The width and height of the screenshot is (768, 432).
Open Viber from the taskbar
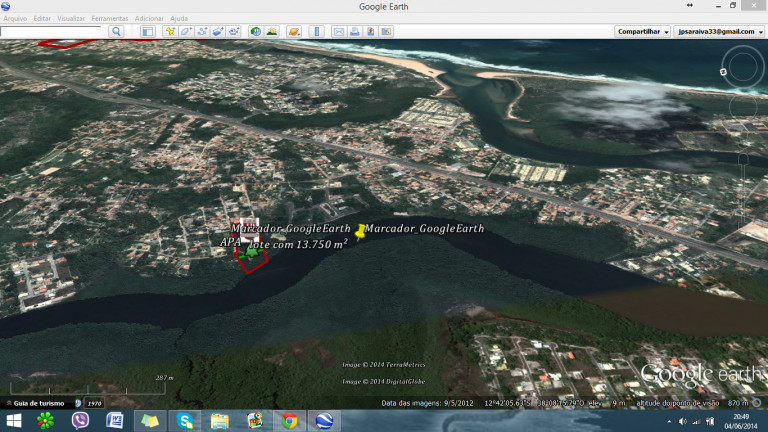[x=80, y=421]
